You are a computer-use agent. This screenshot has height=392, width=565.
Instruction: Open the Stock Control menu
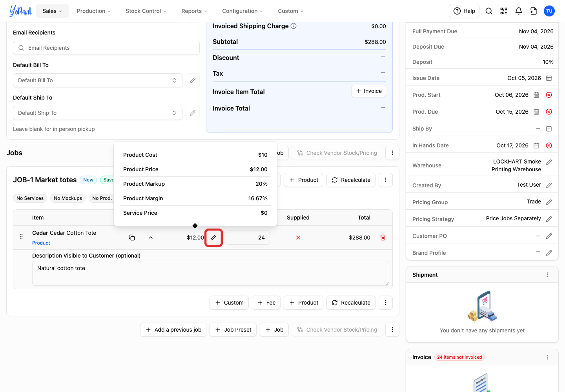146,11
